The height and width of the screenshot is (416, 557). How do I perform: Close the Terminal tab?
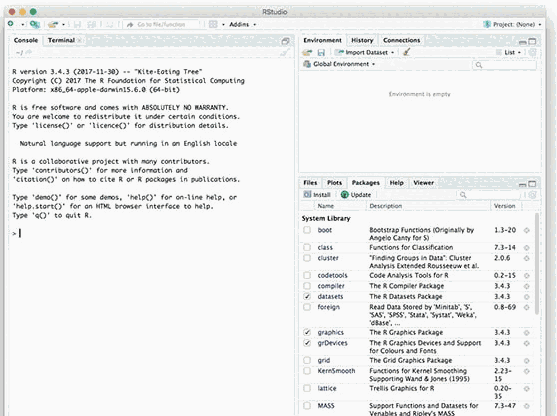[79, 40]
